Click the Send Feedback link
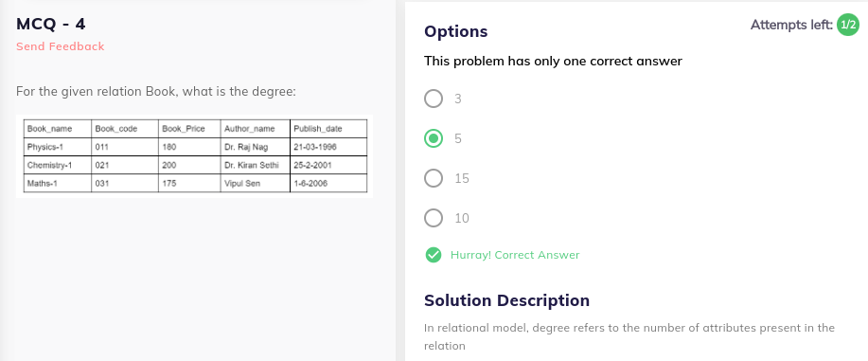 coord(61,46)
